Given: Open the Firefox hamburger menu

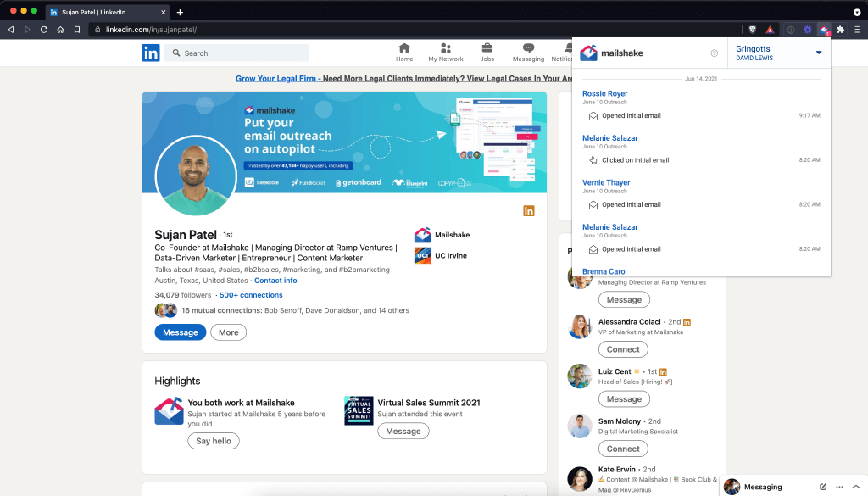Looking at the screenshot, I should [x=855, y=28].
